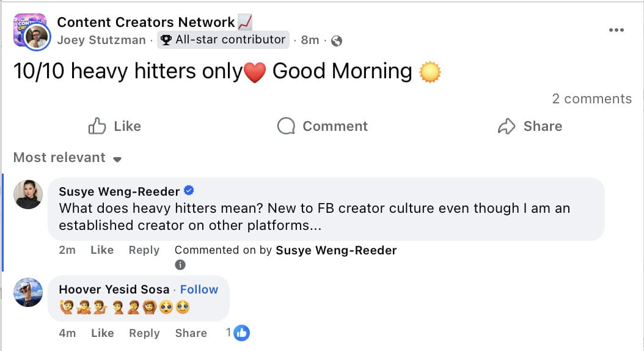
Task: Click Susye Weng-Reeder's verified badge
Action: point(189,191)
